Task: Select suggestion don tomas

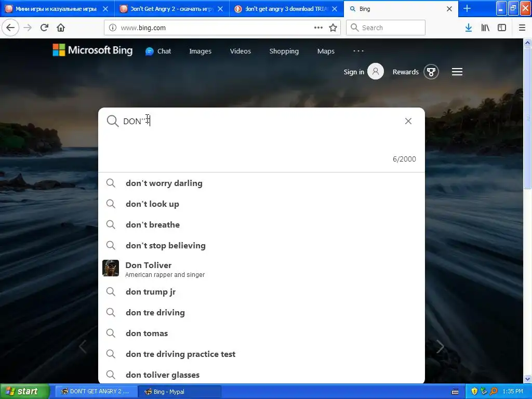Action: tap(261, 333)
